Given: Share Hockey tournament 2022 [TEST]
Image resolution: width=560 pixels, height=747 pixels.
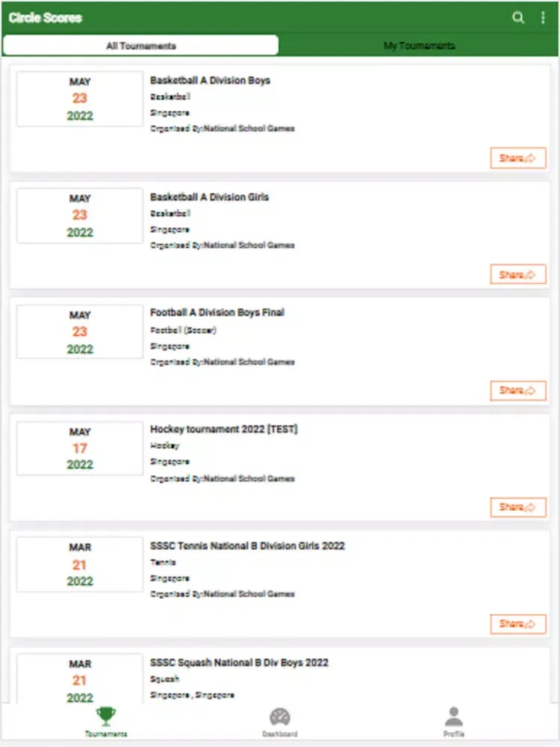Looking at the screenshot, I should pyautogui.click(x=518, y=507).
